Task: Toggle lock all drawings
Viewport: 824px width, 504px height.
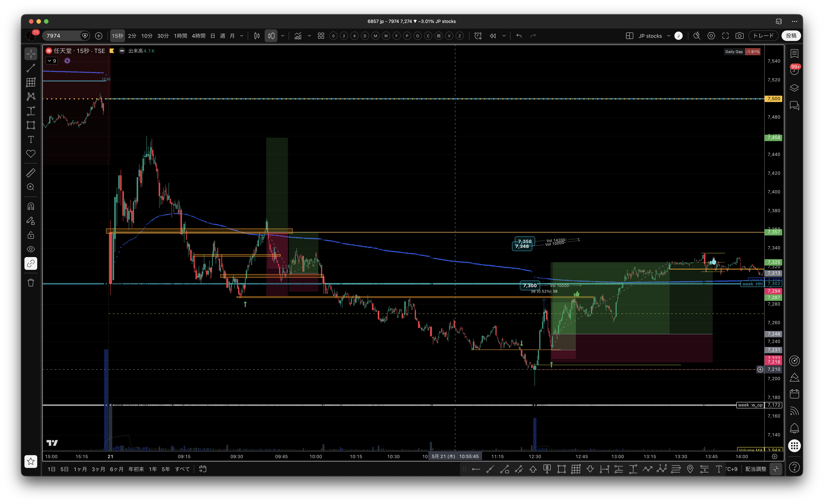Action: 31,235
